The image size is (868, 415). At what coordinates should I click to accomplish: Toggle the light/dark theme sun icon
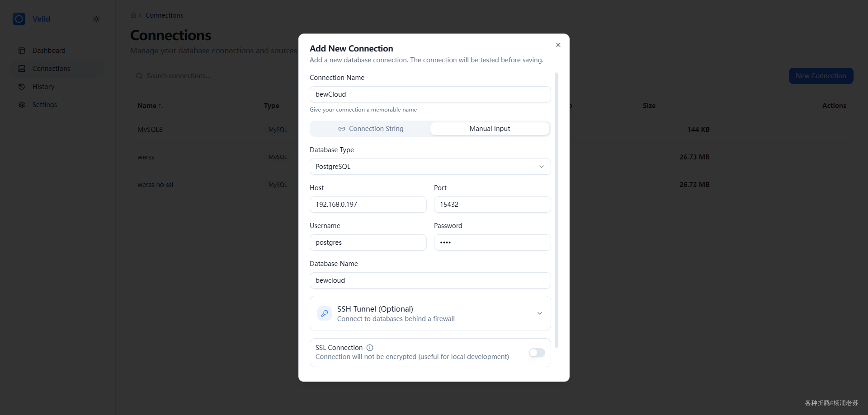pos(96,19)
